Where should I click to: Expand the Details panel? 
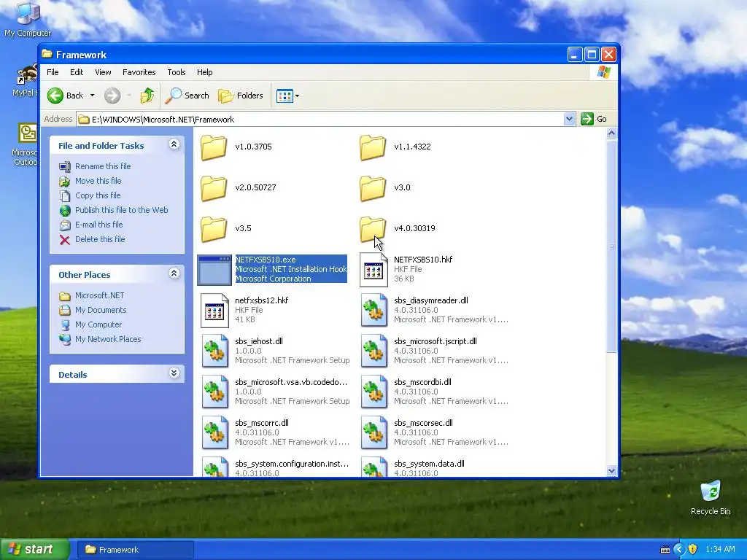coord(174,373)
